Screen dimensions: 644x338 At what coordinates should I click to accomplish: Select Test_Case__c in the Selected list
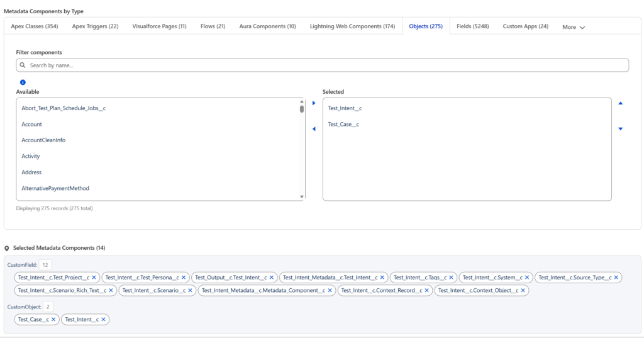click(x=343, y=125)
